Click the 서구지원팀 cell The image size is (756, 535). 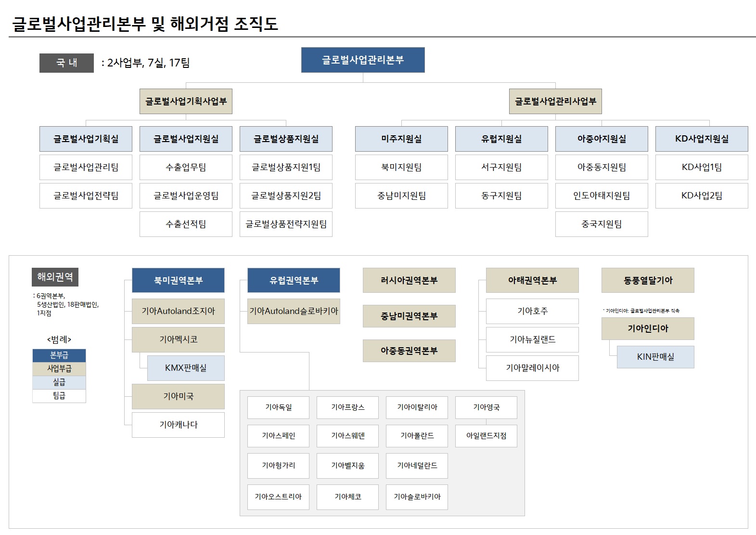(501, 167)
